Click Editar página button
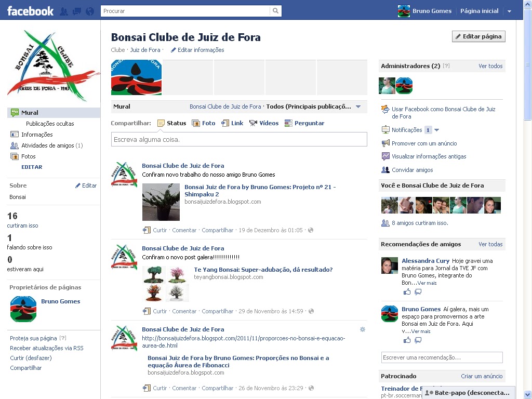532x399 pixels. (478, 36)
